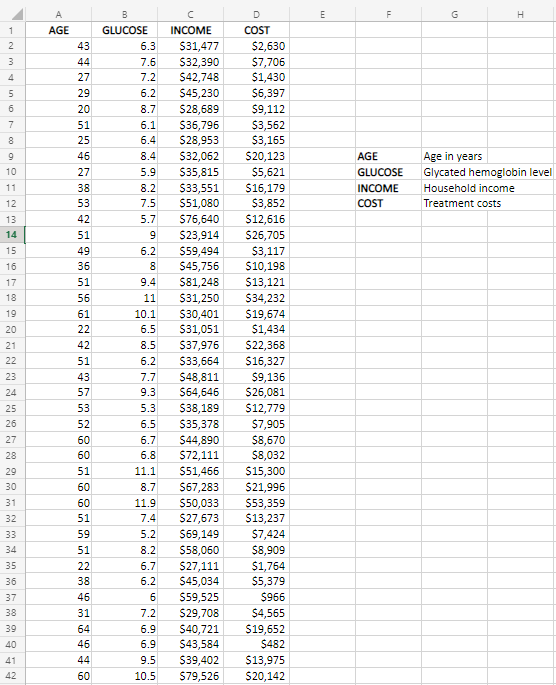Click the GLUCOSE legend label in column F
556x685 pixels.
coord(388,172)
